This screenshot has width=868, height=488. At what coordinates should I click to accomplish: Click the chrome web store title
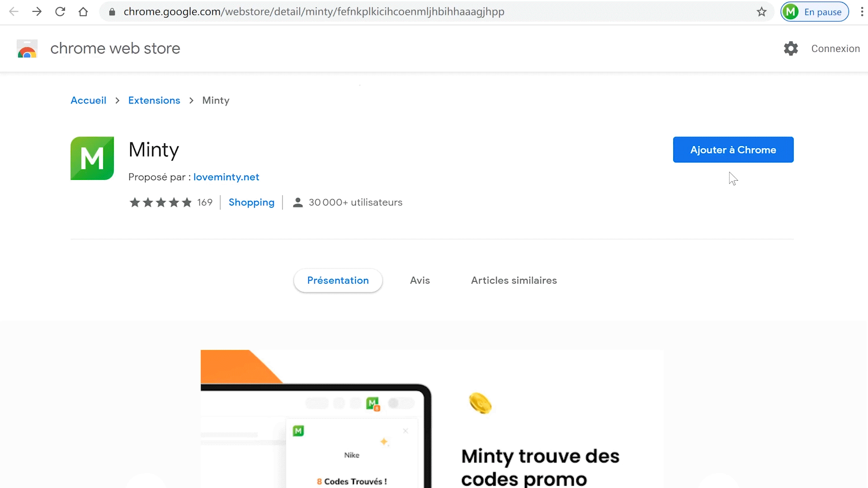coord(115,48)
